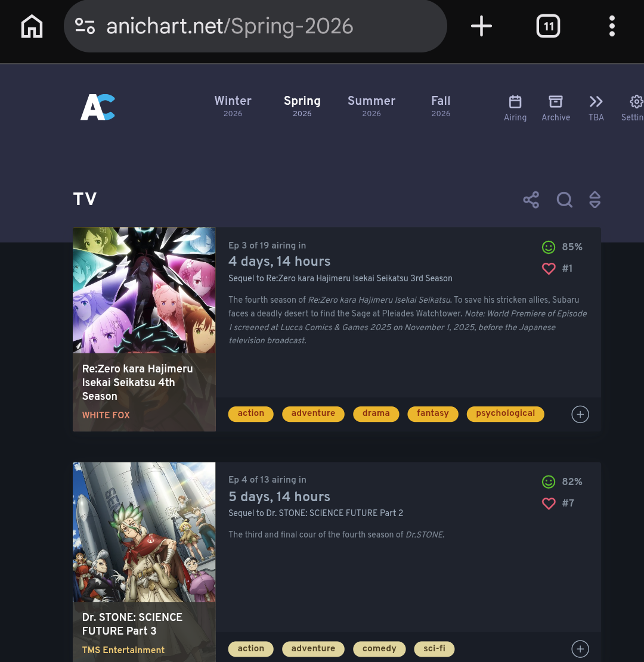Image resolution: width=644 pixels, height=662 pixels.
Task: Click the AniChart AC logo
Action: pyautogui.click(x=98, y=107)
